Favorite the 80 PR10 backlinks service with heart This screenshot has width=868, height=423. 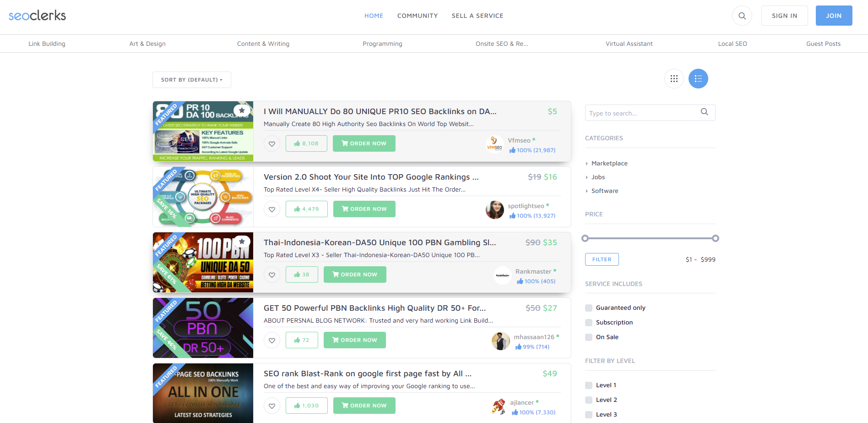[x=272, y=143]
